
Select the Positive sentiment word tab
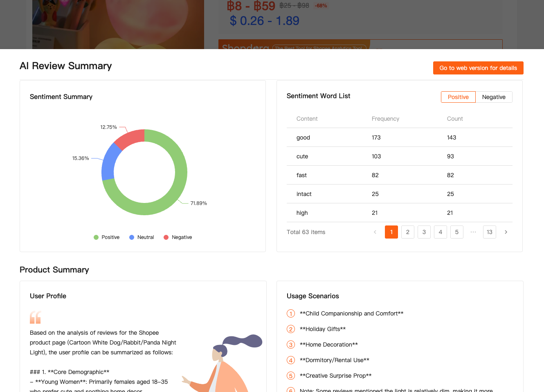pos(458,97)
